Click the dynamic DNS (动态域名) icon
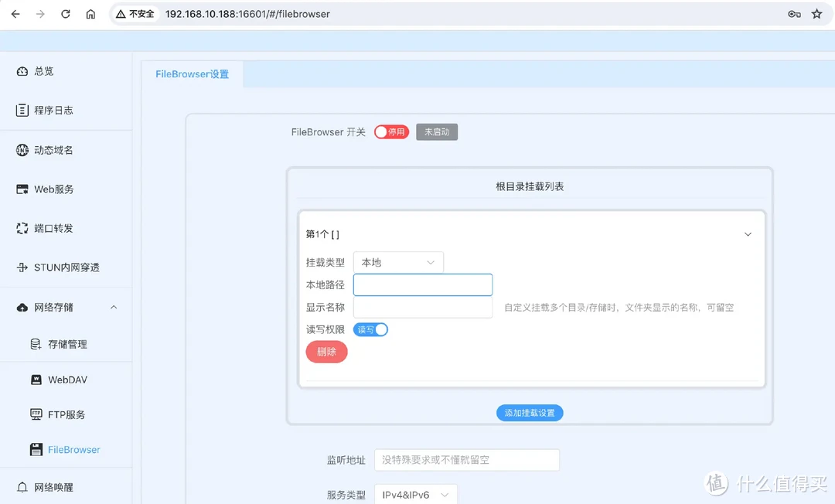Viewport: 835px width, 504px height. 22,150
